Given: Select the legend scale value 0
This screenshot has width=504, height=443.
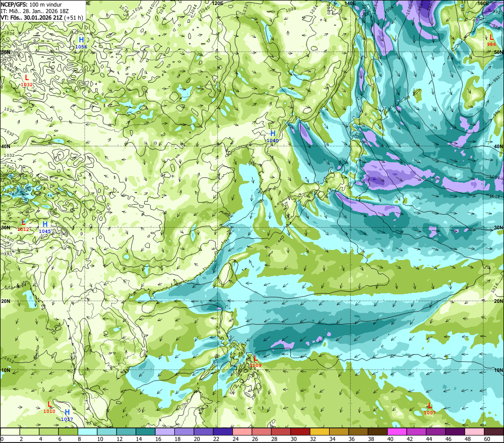Looking at the screenshot, I should [2, 439].
